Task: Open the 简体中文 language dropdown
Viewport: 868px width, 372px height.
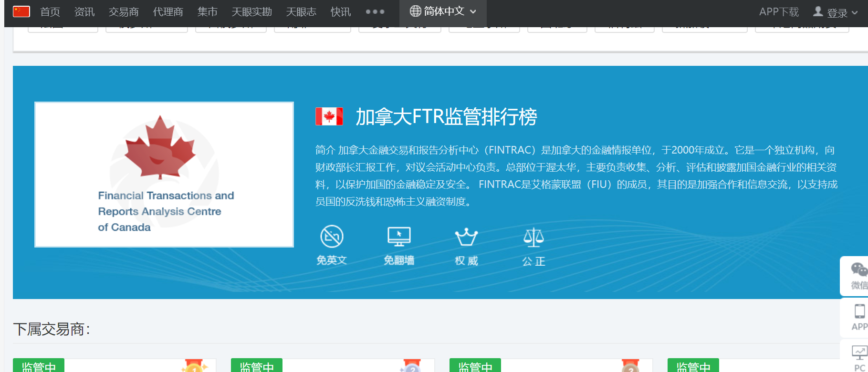Action: click(443, 11)
